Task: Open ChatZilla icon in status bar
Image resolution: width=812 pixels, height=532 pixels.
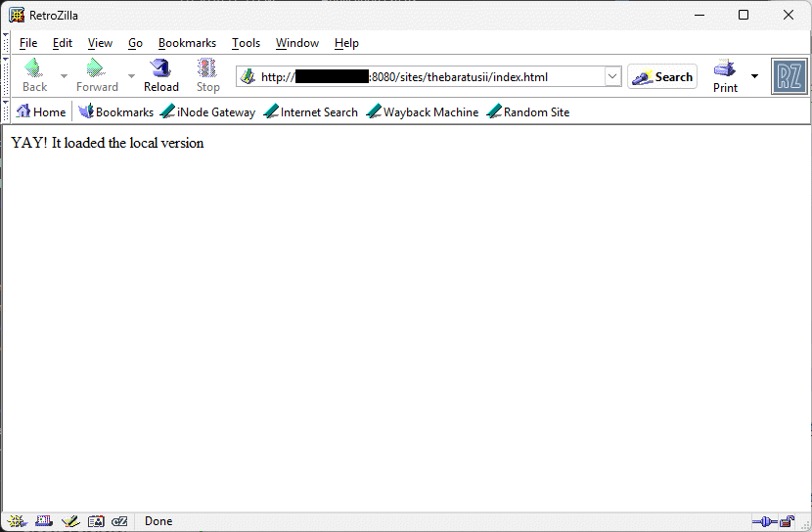Action: [119, 521]
